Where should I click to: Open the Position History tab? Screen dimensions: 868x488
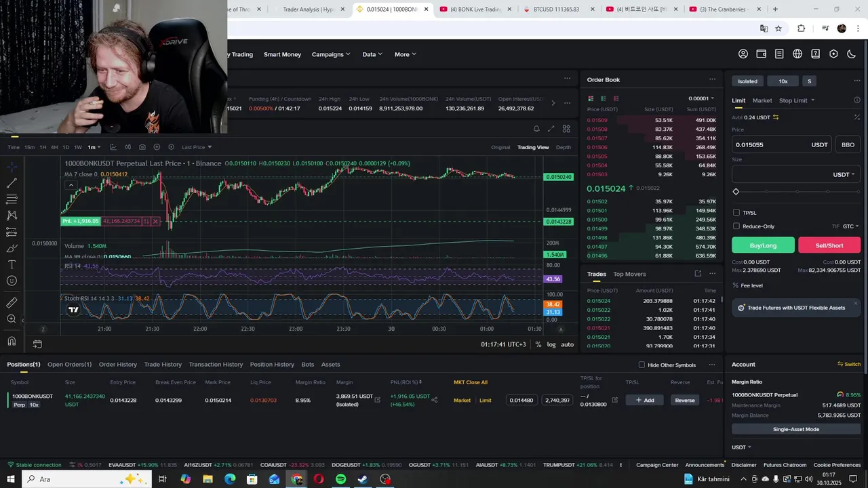[272, 365]
